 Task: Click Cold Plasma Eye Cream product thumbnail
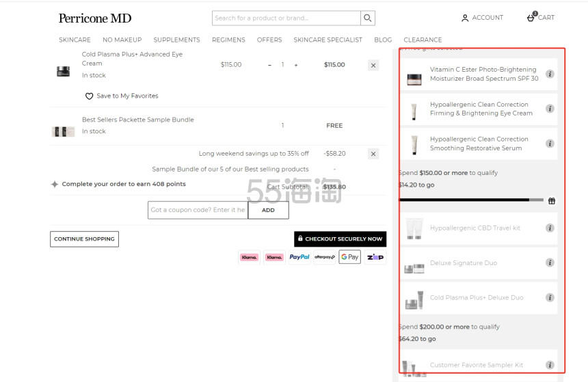click(x=64, y=71)
